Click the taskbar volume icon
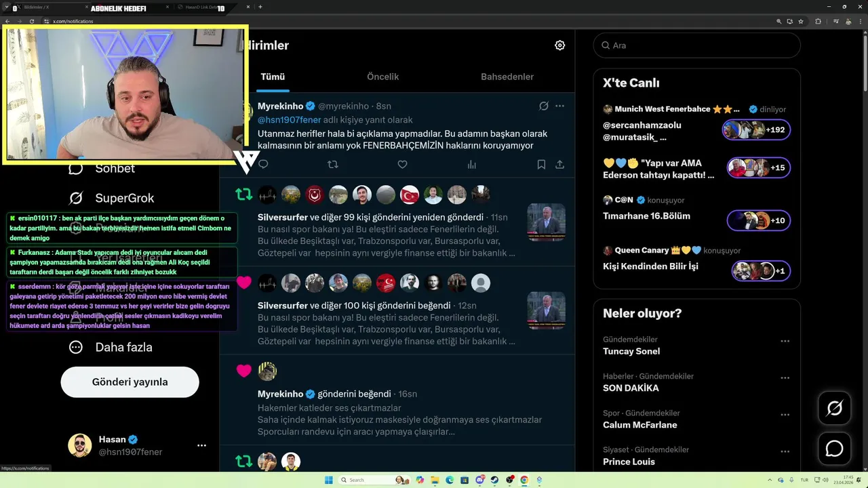Screen dimensions: 868x488 coord(825,480)
